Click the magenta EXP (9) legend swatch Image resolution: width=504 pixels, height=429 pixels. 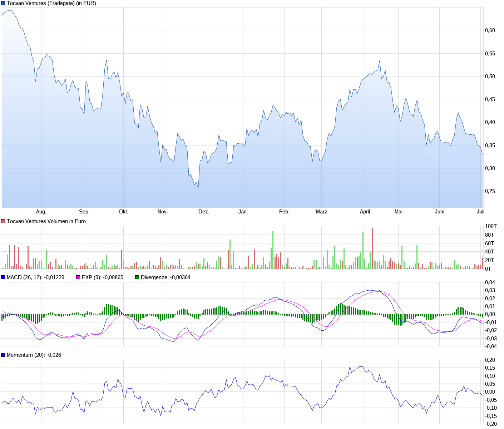coord(78,277)
